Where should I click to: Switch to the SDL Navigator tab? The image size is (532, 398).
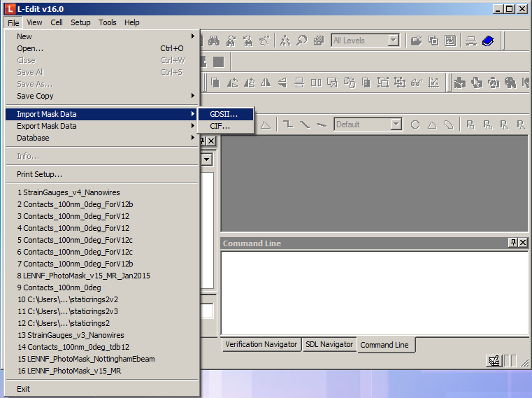pyautogui.click(x=329, y=344)
